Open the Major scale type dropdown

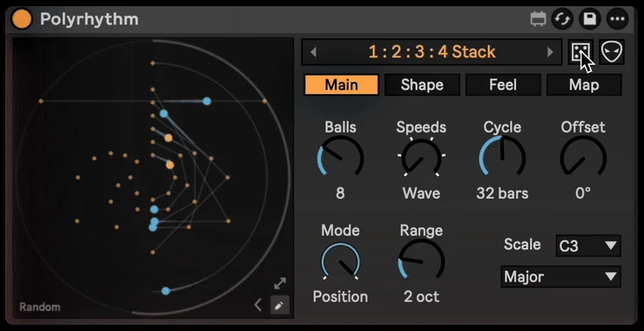coord(560,276)
